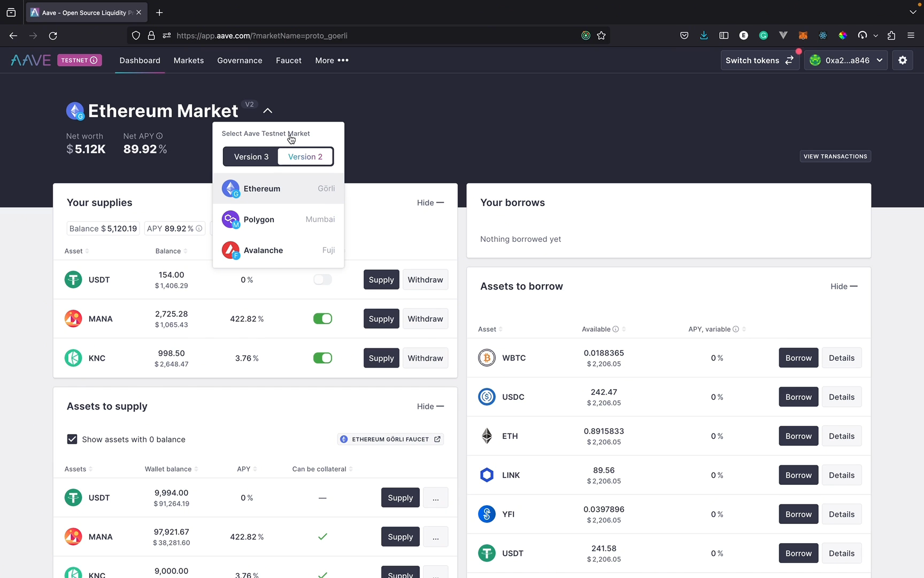Open the Governance tab
Image resolution: width=924 pixels, height=578 pixels.
click(x=240, y=60)
